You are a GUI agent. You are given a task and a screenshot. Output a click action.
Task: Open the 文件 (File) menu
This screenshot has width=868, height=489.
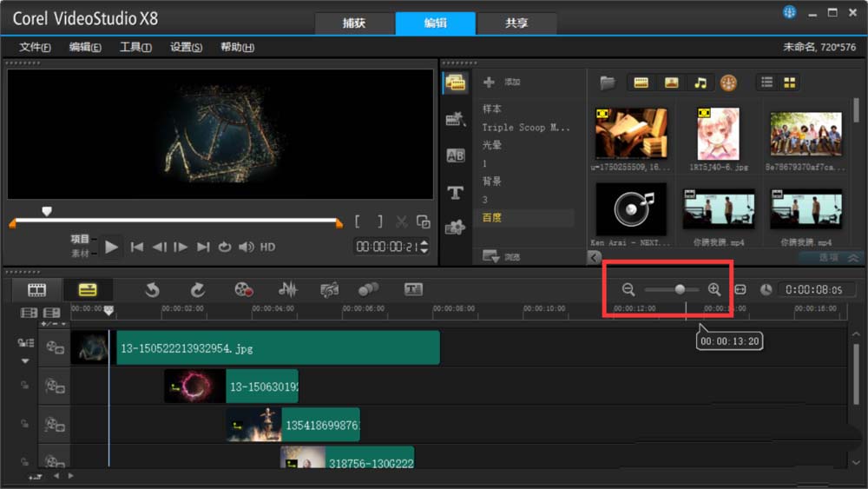pyautogui.click(x=35, y=47)
